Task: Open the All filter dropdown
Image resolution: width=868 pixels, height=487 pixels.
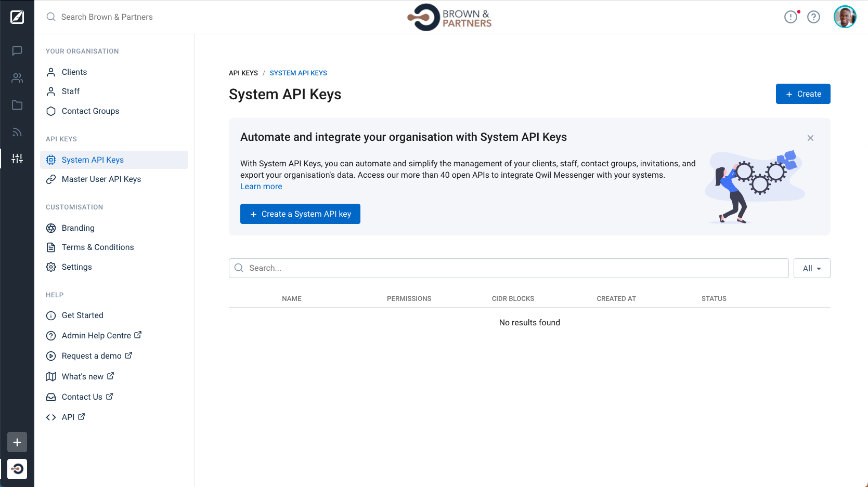Action: [x=811, y=268]
